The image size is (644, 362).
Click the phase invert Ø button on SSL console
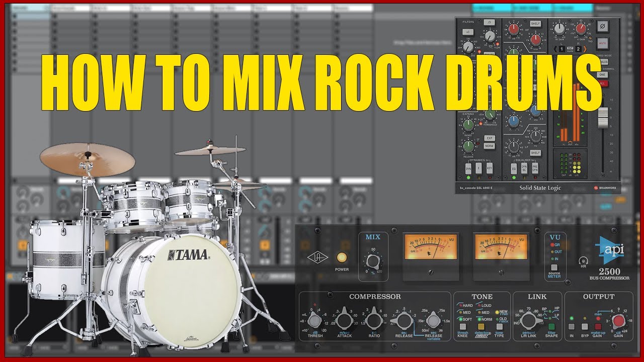click(x=603, y=26)
